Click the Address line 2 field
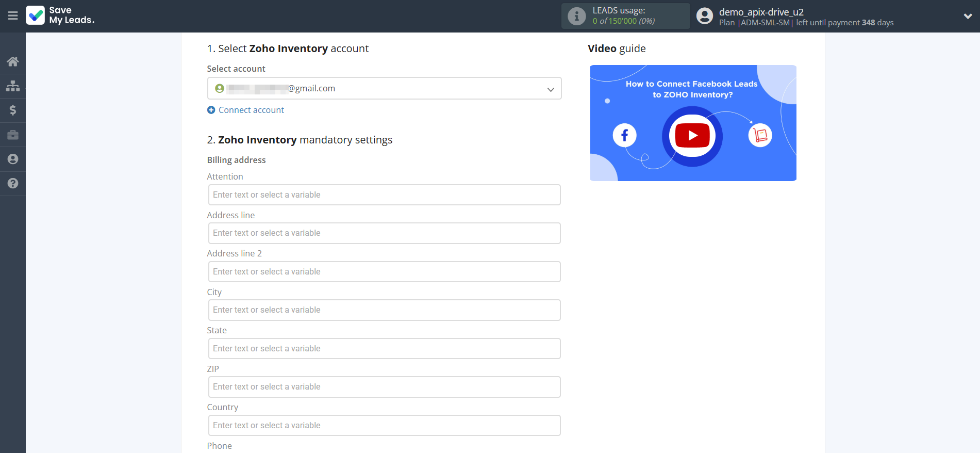 [x=384, y=272]
